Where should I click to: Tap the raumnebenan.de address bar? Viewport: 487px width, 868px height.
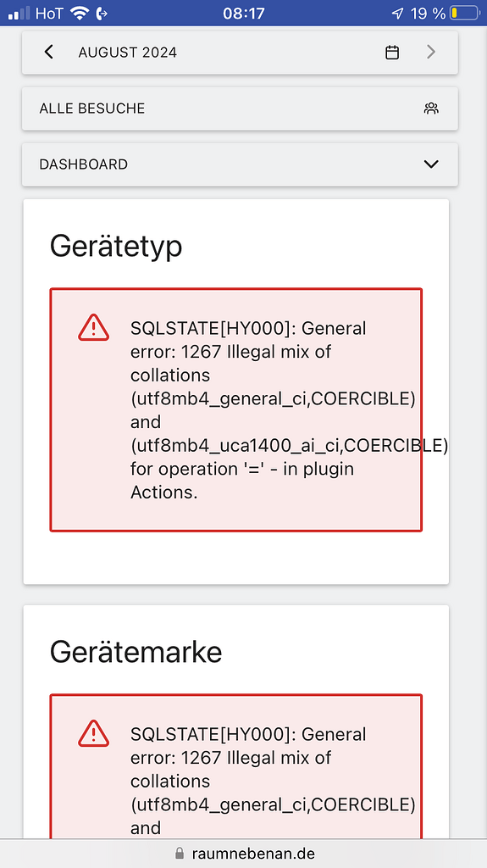coord(244,853)
